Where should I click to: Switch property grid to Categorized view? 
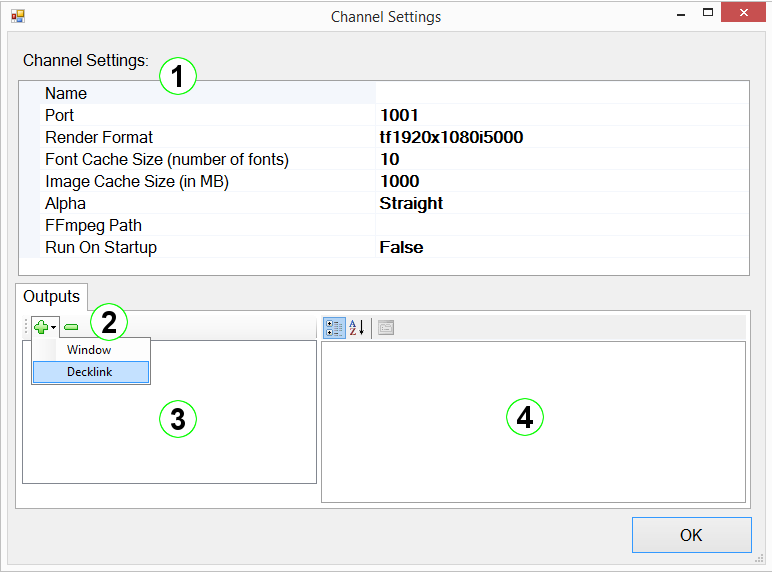[335, 327]
